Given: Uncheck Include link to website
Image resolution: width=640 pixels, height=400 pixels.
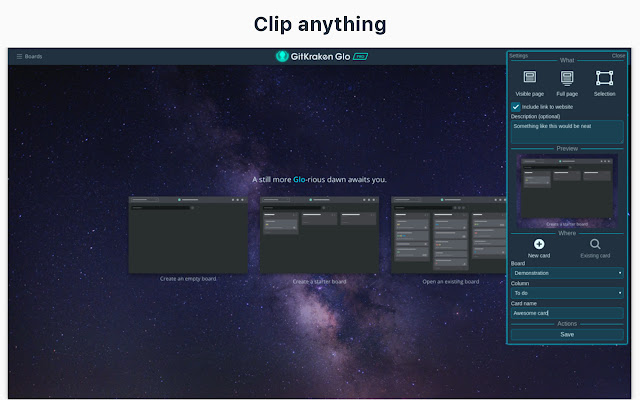Looking at the screenshot, I should coord(516,107).
